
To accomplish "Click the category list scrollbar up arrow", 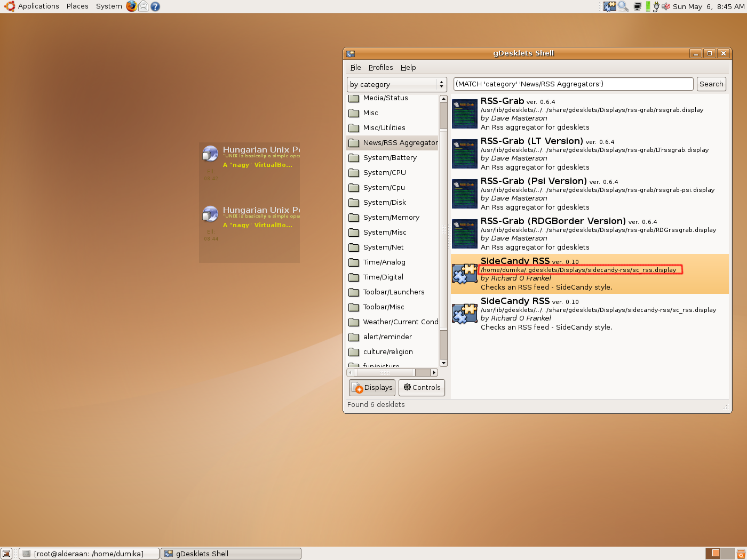I will (x=443, y=99).
